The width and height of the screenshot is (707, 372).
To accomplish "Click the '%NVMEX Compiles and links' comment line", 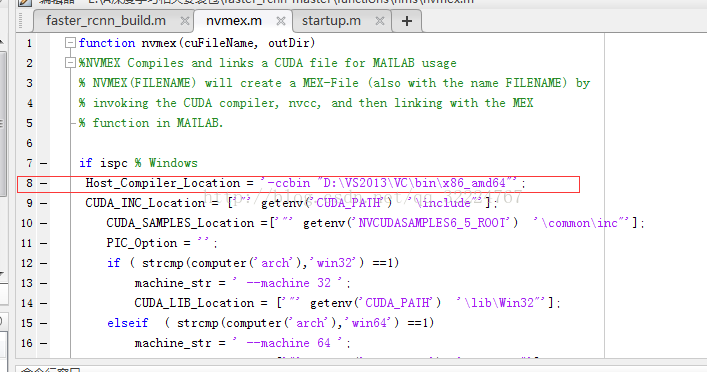I will click(x=267, y=63).
